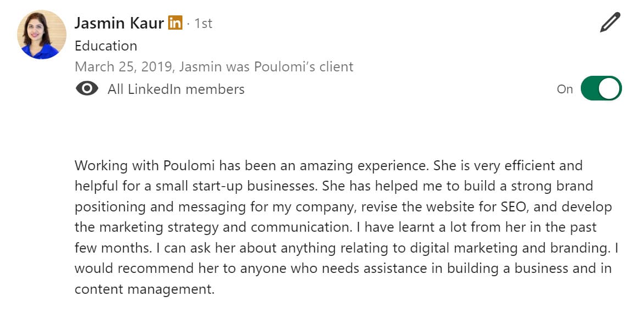Click the closing words "content management."
The width and height of the screenshot is (644, 313).
145,289
